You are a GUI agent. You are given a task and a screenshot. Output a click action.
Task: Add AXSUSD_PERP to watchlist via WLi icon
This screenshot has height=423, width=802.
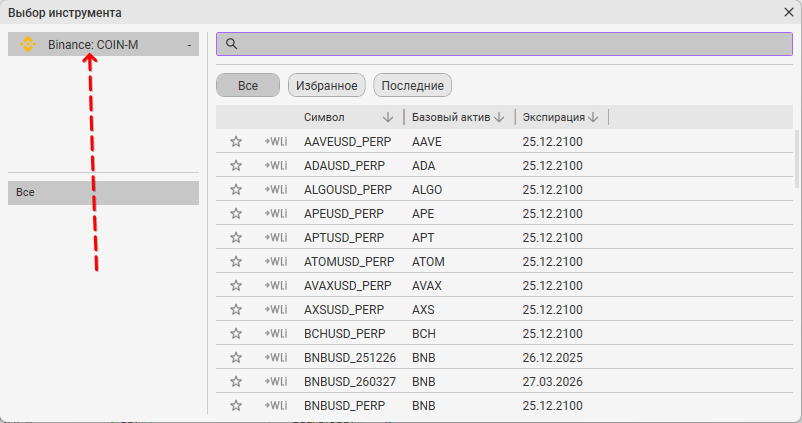[276, 309]
